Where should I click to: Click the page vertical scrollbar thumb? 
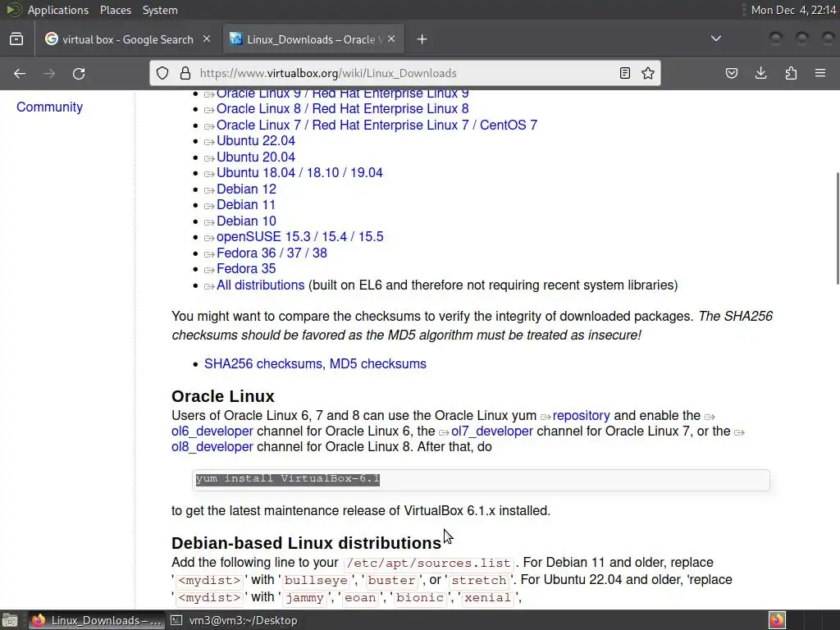(838, 229)
